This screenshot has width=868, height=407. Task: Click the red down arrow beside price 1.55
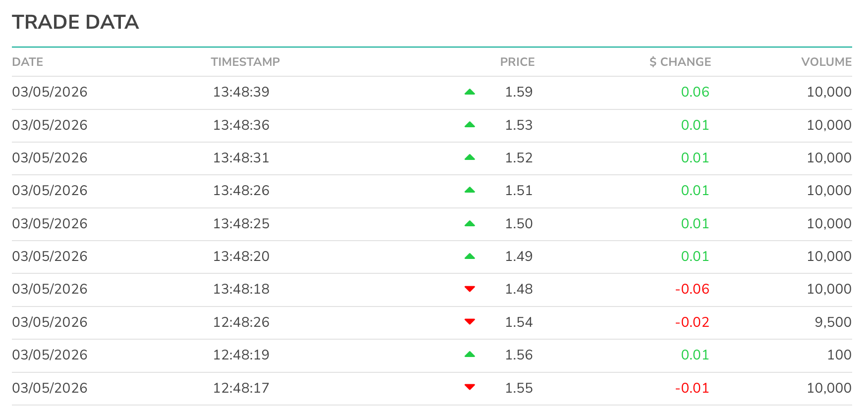470,387
